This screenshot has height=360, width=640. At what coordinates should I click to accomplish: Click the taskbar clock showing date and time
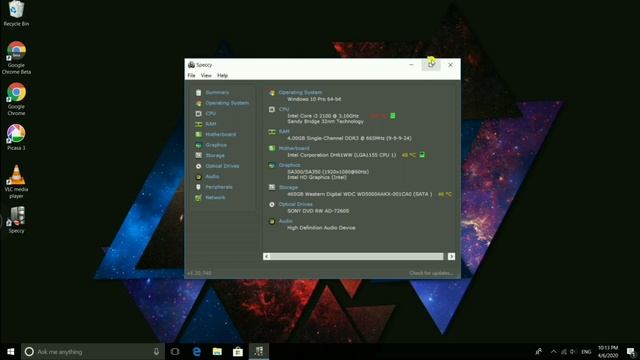(x=608, y=351)
